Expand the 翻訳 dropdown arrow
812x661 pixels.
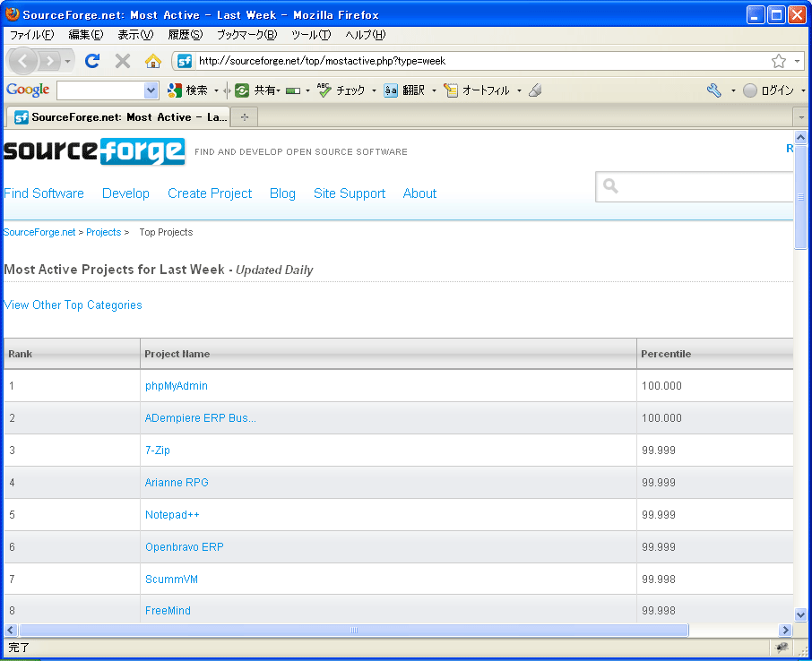point(434,90)
